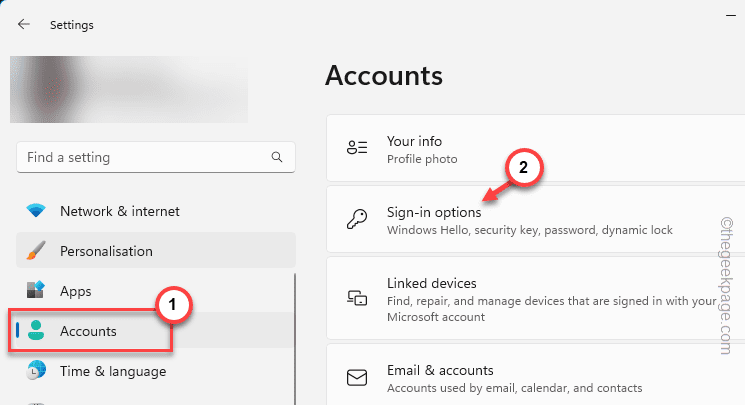Open the Network & internet settings category

pyautogui.click(x=120, y=211)
